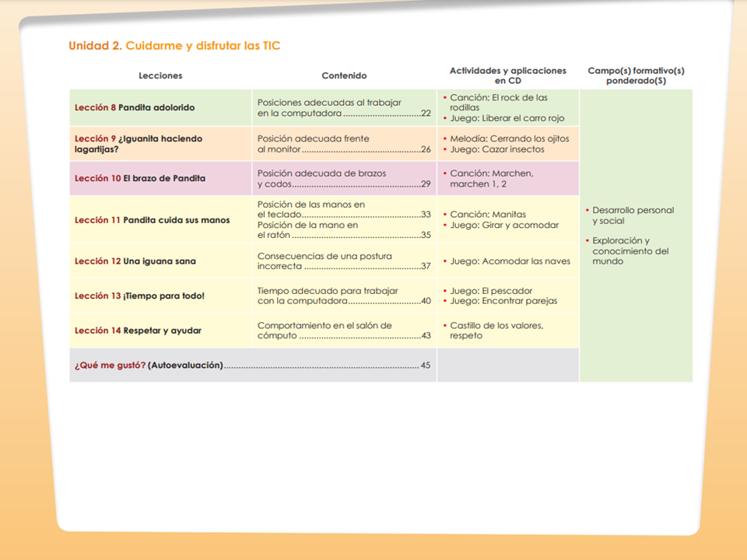Viewport: 747px width, 560px height.
Task: Open Lección 11 Pandita cuida sus manos
Action: [x=152, y=220]
